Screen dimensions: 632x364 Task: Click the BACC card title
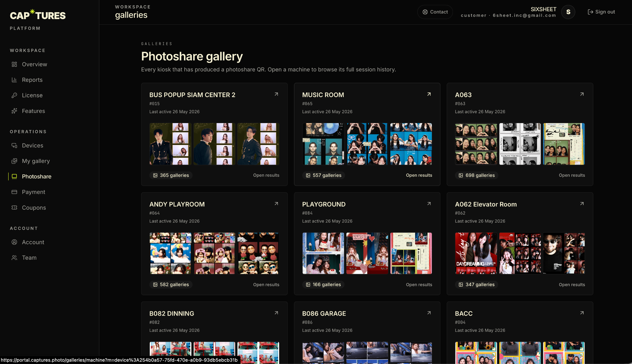tap(463, 314)
